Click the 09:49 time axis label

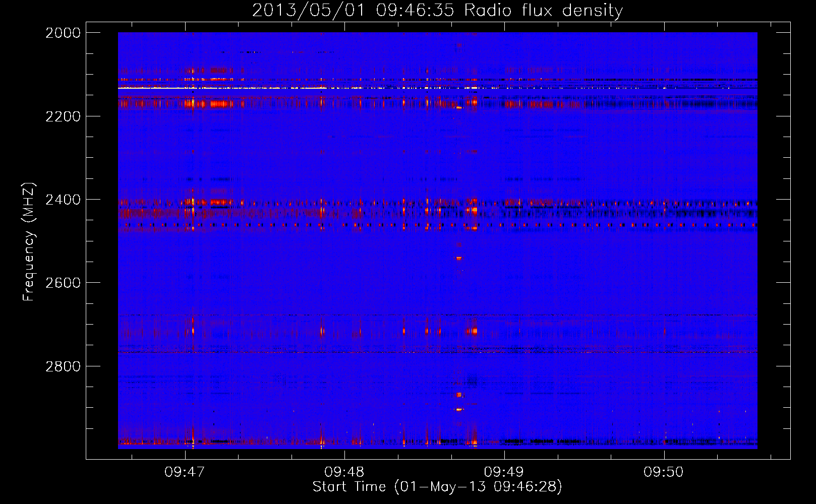(504, 472)
